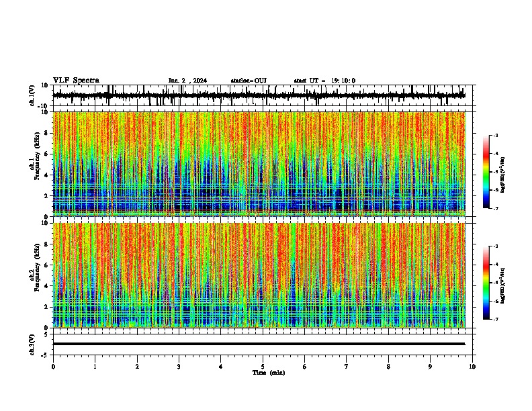Screen dimensions: 532x411
Task: Click the ch.1(V) axis label
Action: point(32,95)
